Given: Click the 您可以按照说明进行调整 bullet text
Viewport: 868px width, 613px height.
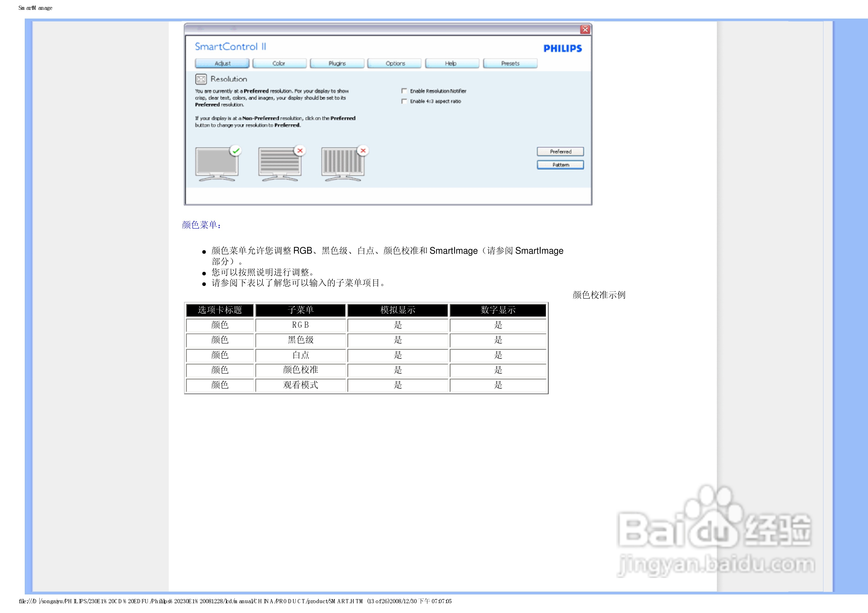Looking at the screenshot, I should [x=263, y=272].
